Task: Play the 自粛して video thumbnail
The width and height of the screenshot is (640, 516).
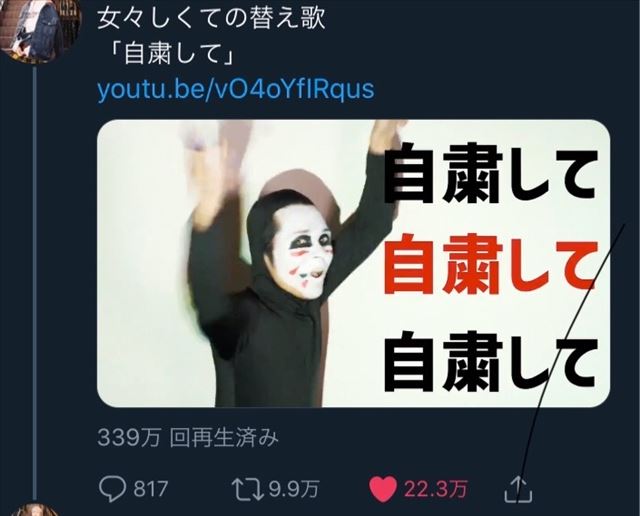Action: coord(353,263)
